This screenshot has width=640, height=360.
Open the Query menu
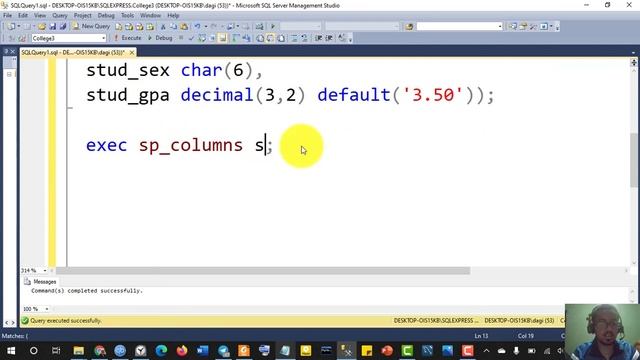coord(60,16)
